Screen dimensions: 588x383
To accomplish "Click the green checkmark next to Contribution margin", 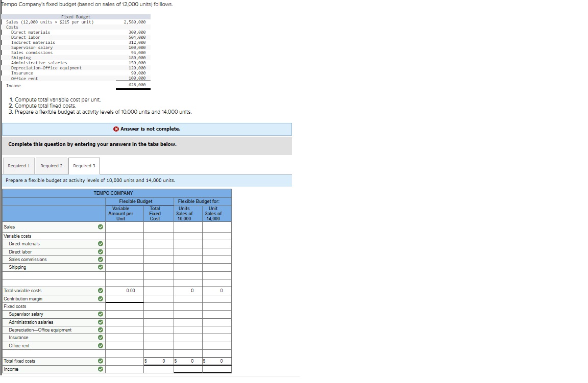I will [x=101, y=298].
